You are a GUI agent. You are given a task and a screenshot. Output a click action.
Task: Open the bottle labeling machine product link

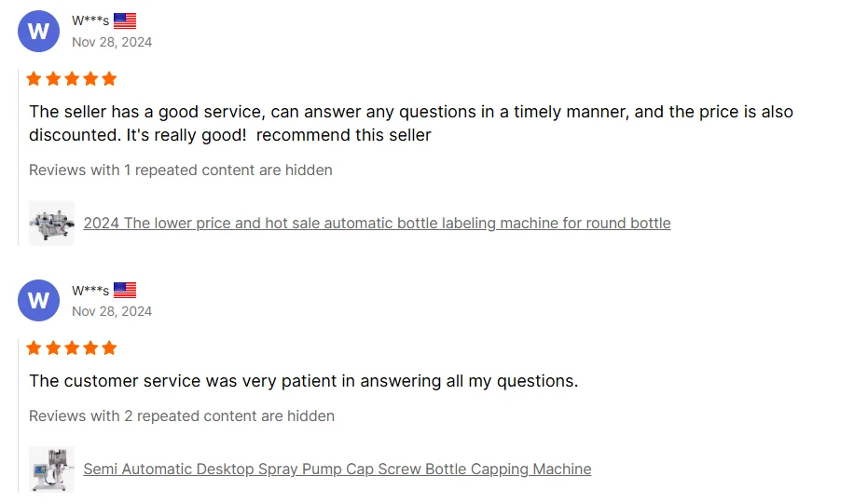pos(377,223)
